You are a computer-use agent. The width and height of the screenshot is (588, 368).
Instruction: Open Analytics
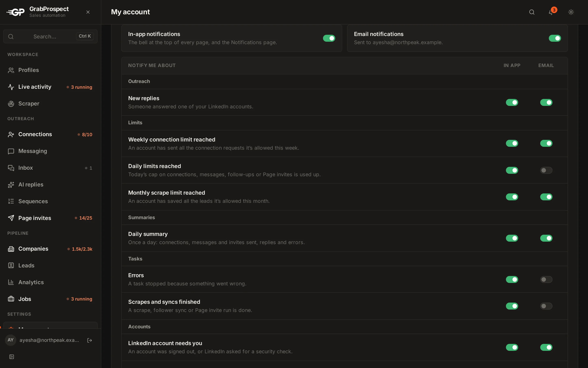50,282
